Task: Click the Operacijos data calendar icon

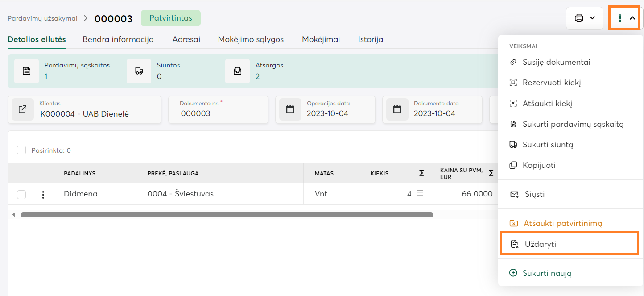Action: pos(290,109)
